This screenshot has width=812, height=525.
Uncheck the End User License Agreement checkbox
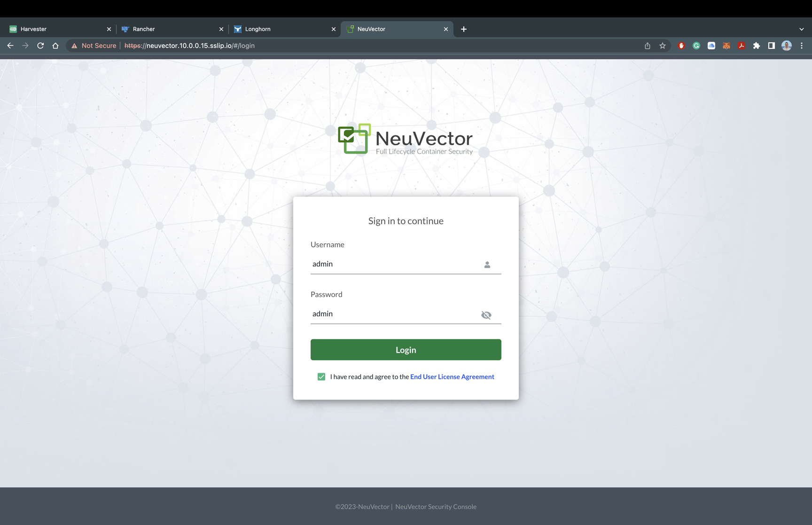[321, 376]
